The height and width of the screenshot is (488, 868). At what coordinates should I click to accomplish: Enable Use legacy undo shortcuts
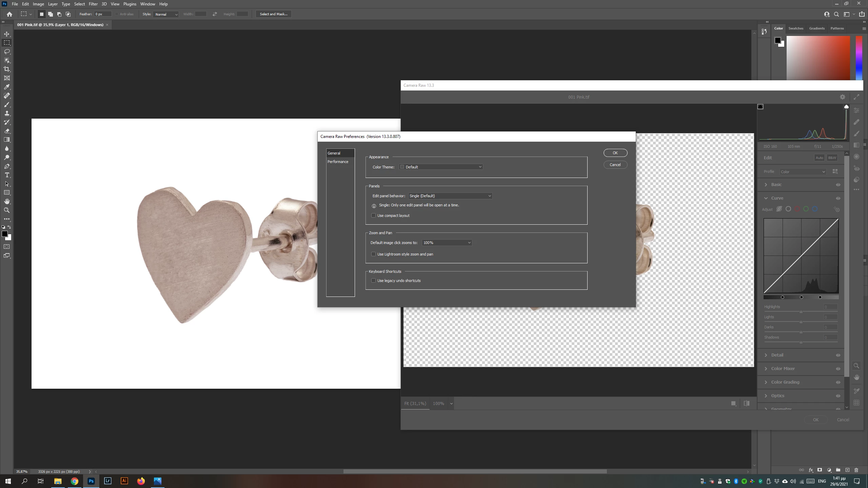coord(373,281)
